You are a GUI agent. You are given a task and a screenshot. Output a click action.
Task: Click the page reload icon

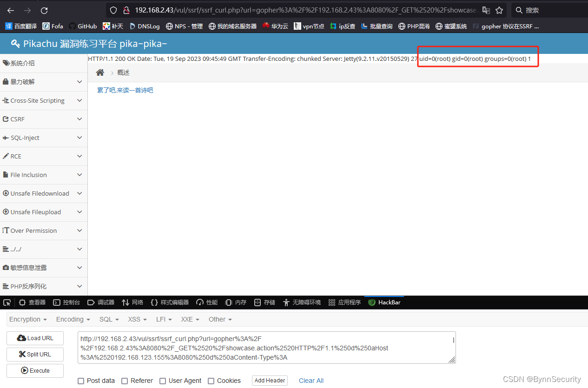point(44,10)
